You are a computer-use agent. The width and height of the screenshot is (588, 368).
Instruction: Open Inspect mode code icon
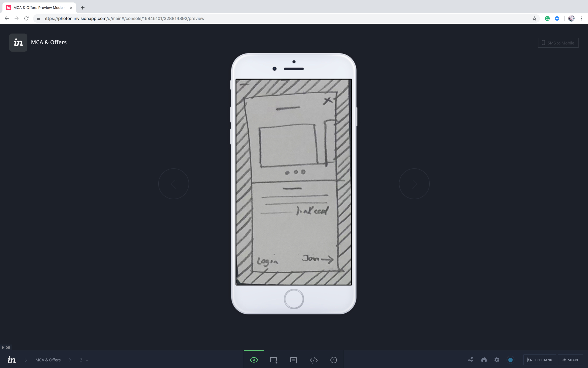(x=313, y=360)
